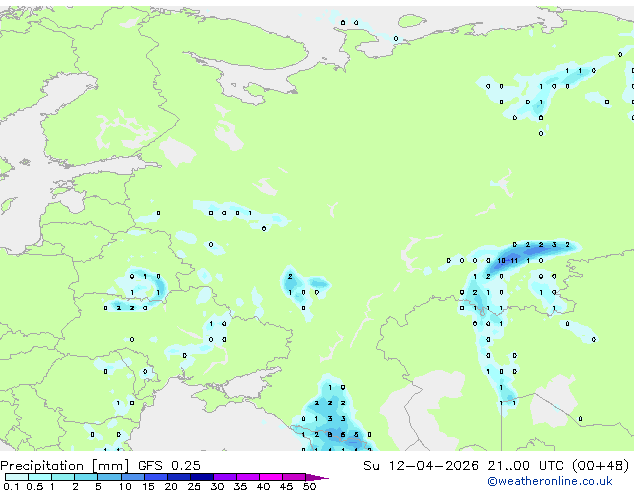Viewport: 634px width, 490px height.
Task: Click the '10' precipitation value on the map
Action: (x=501, y=261)
